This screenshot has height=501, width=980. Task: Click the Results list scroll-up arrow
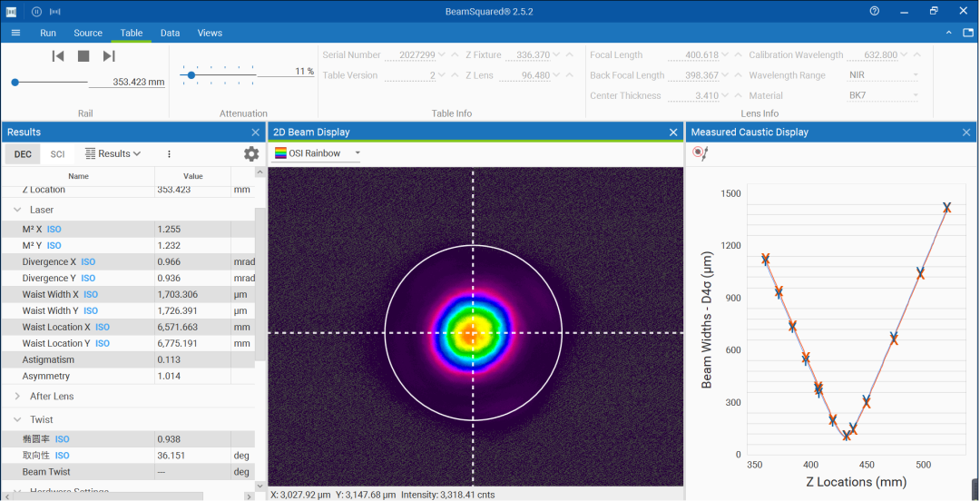click(x=260, y=172)
